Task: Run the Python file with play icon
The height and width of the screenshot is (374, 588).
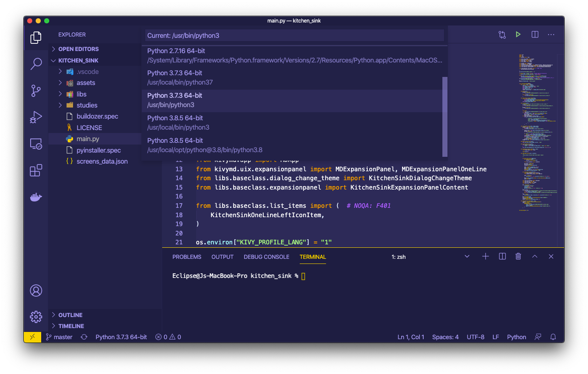Action: point(518,34)
